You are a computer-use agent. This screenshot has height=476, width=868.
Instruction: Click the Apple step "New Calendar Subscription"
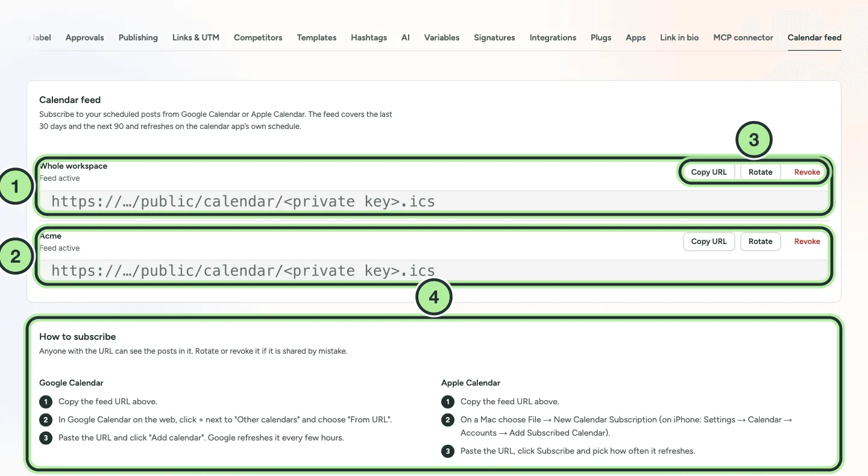pos(626,426)
